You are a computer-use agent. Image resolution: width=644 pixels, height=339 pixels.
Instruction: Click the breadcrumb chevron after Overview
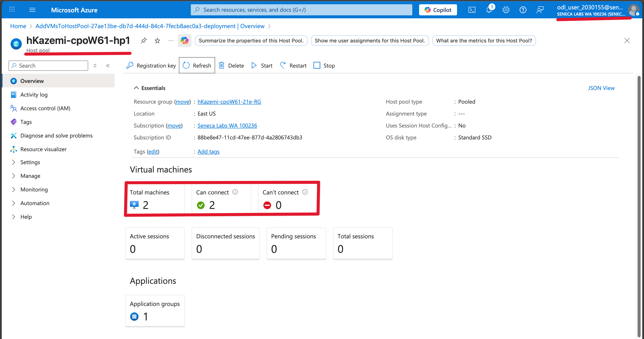pyautogui.click(x=269, y=26)
